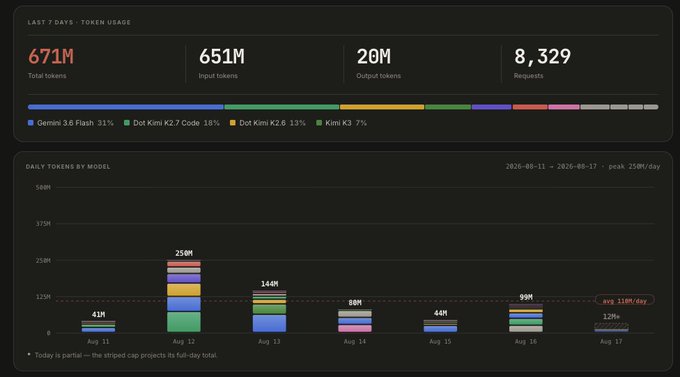Click the pink segment of the Aug 14 bar

pos(355,328)
